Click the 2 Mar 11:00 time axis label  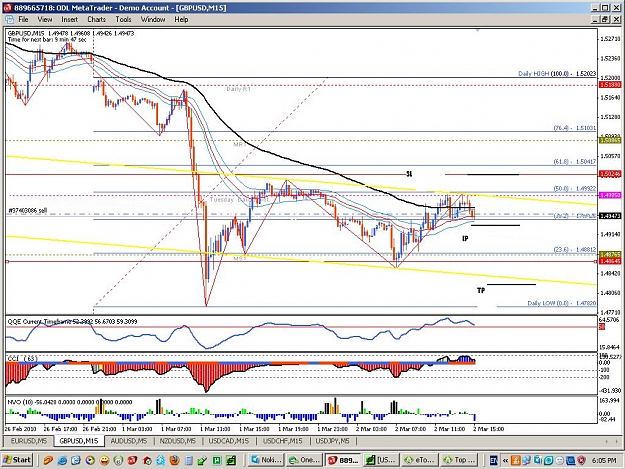(x=450, y=429)
